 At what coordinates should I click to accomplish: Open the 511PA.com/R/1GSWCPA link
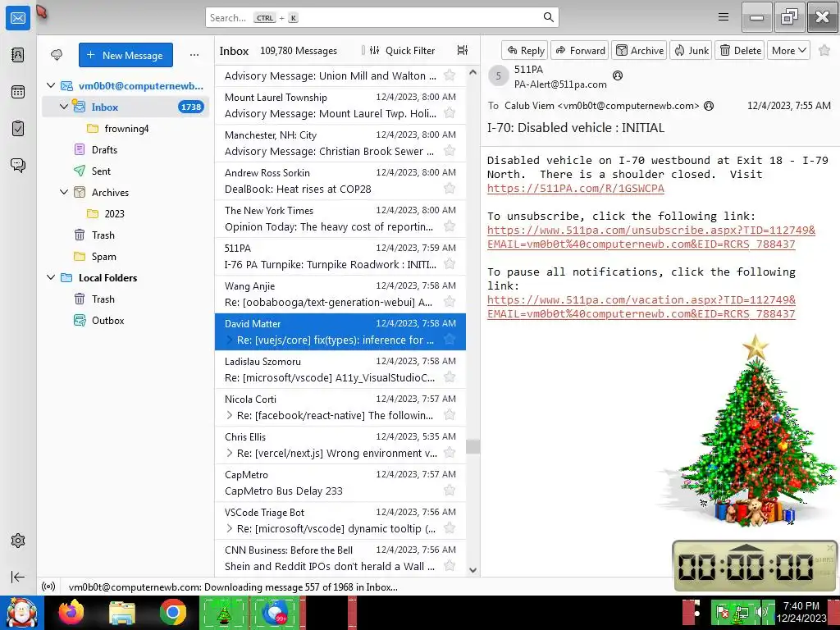[575, 189]
